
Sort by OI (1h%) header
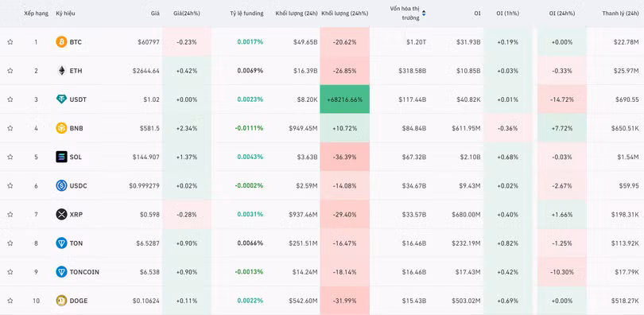pos(507,14)
